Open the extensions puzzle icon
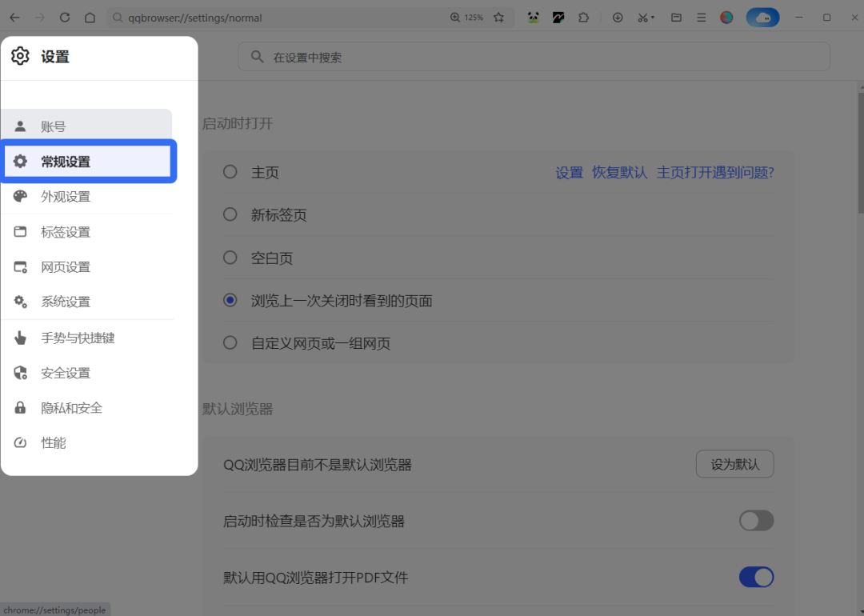Image resolution: width=864 pixels, height=616 pixels. point(584,18)
